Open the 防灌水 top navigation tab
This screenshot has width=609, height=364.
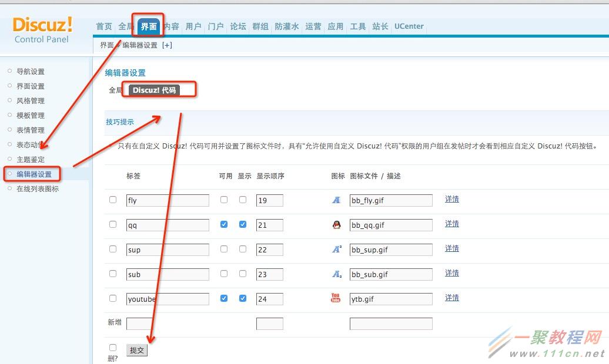(x=287, y=26)
